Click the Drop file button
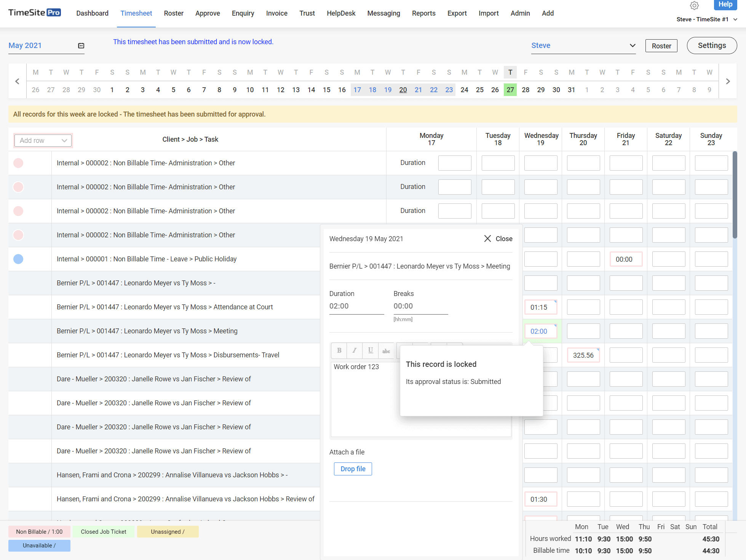The width and height of the screenshot is (746, 560). [x=353, y=469]
